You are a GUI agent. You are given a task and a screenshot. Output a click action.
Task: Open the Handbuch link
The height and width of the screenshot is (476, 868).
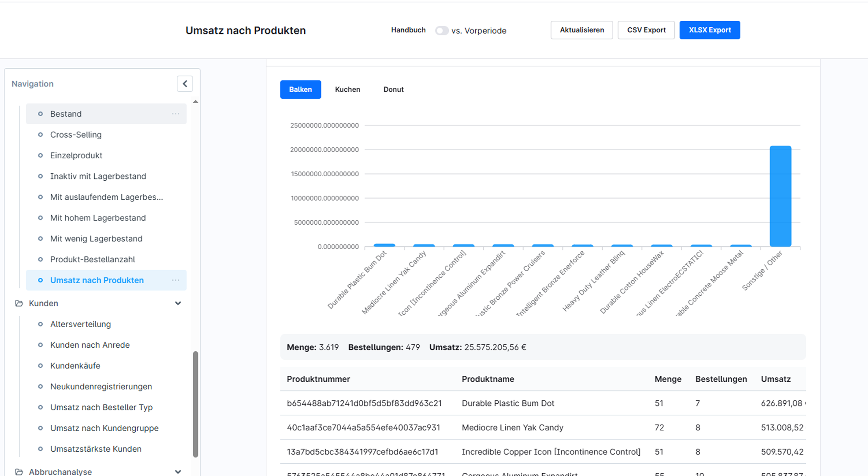[x=408, y=30]
